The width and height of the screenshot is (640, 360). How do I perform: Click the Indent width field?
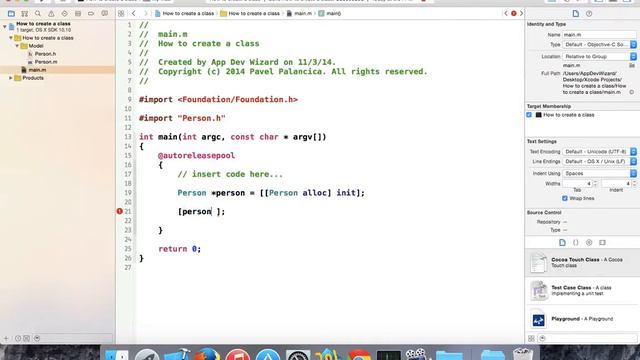point(616,184)
